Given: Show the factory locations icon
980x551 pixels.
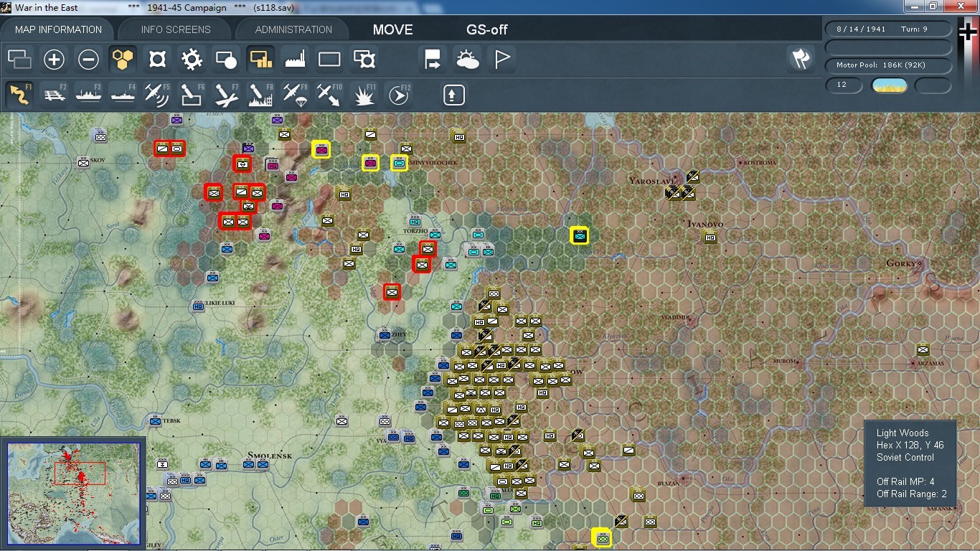Looking at the screenshot, I should 295,60.
